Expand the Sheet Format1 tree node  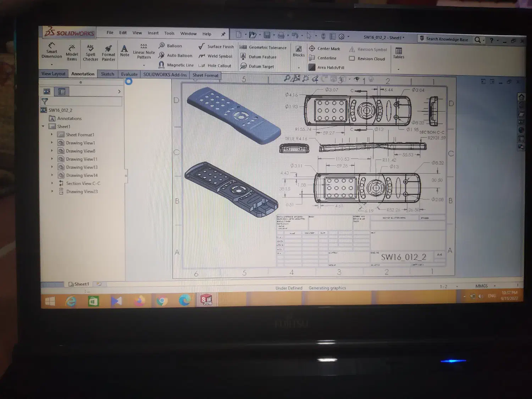[x=52, y=134]
